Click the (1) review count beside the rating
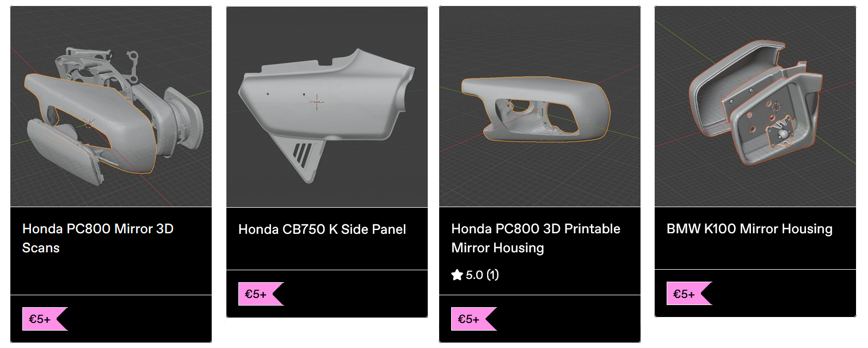Screen dimensions: 868x348 pos(493,275)
